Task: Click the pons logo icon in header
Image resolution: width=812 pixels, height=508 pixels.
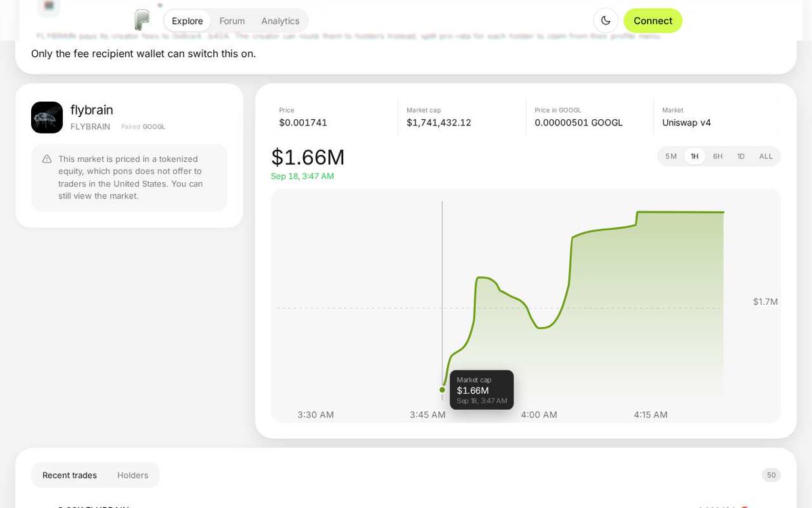Action: pos(141,20)
